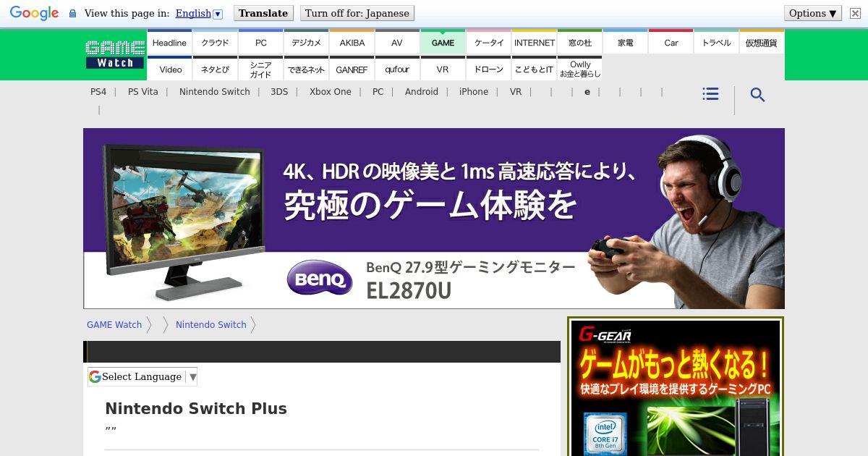Click the Nintendo Switch Plus article heading
The width and height of the screenshot is (868, 456).
tap(196, 408)
